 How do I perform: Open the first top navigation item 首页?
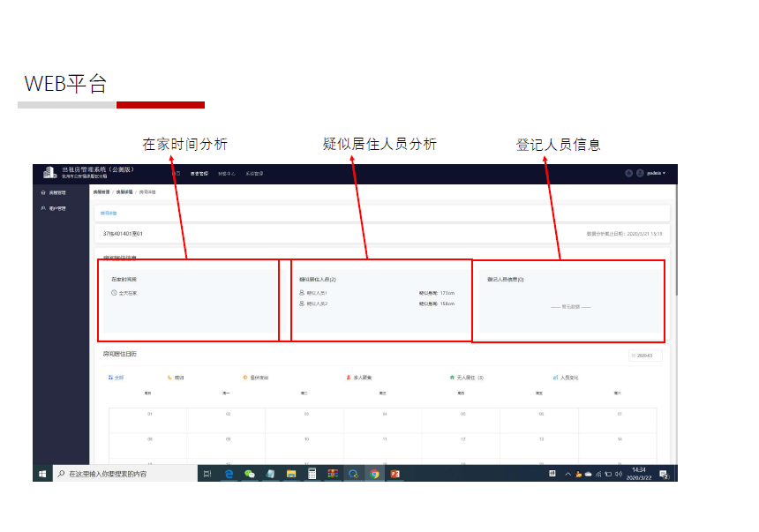tap(177, 173)
